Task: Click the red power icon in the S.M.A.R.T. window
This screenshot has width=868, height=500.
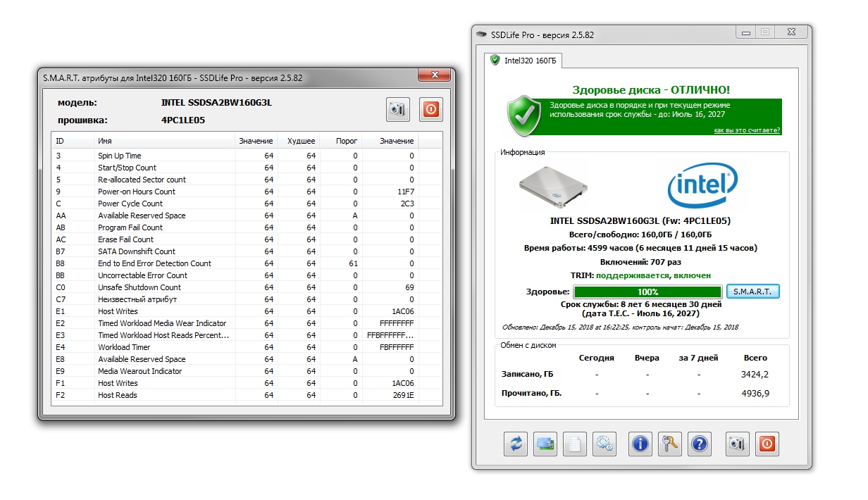Action: point(431,109)
